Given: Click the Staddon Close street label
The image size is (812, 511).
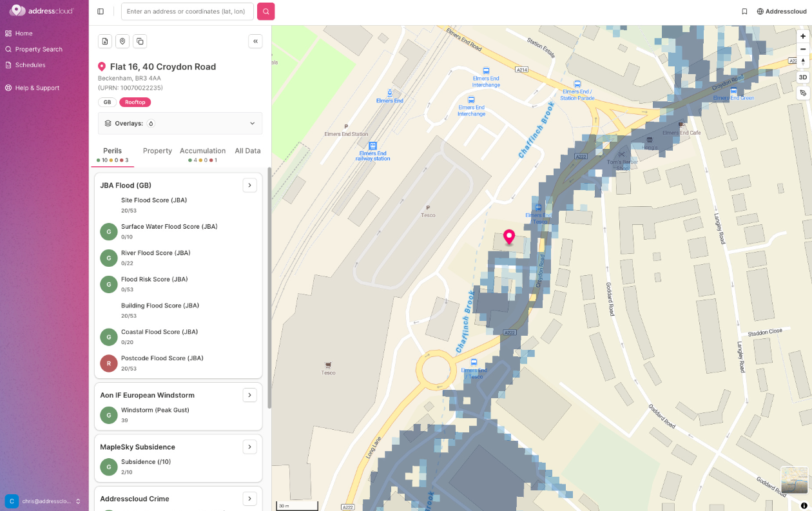Looking at the screenshot, I should (x=765, y=333).
